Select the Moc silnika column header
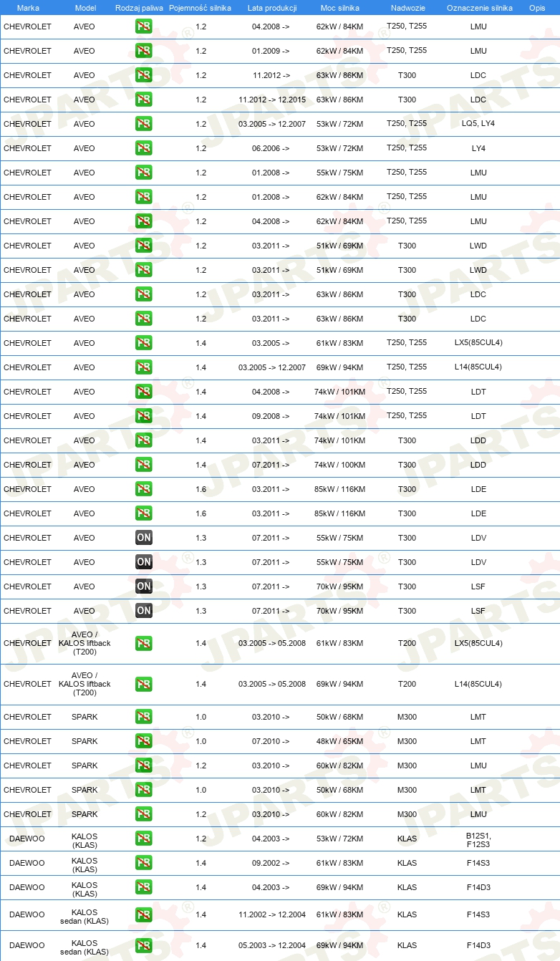Screen dimensions: 560x961 click(x=340, y=7)
